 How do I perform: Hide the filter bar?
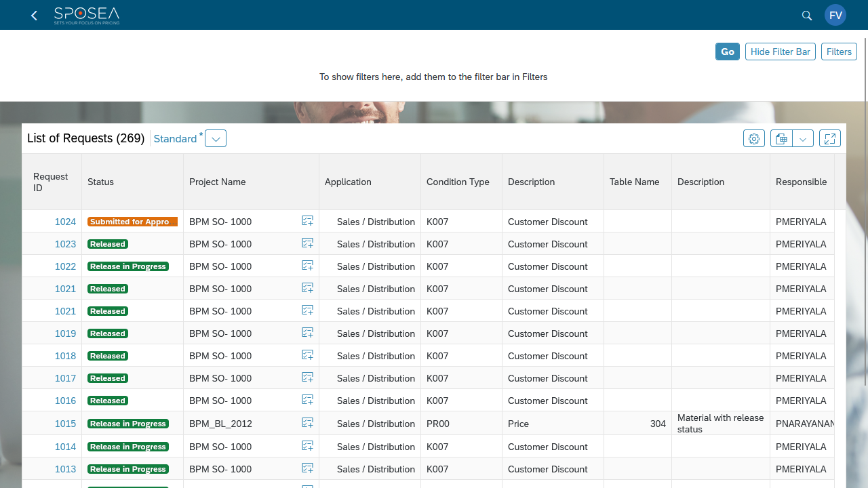(780, 52)
